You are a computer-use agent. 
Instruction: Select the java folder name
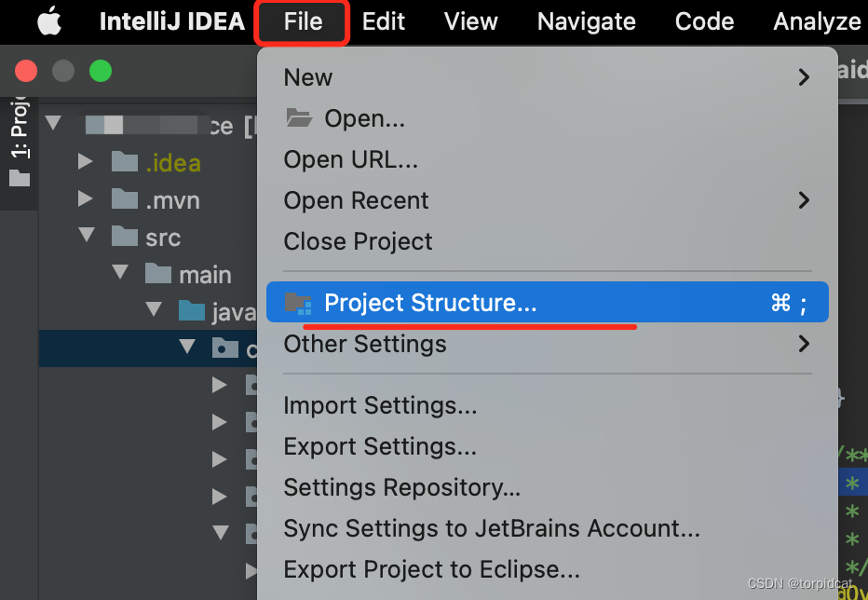tap(235, 312)
